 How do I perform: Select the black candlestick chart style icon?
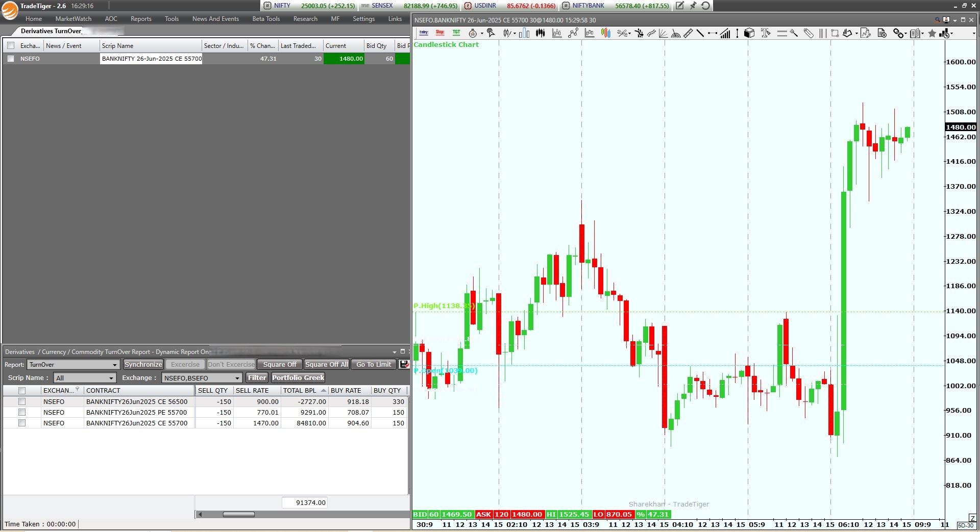[x=540, y=33]
